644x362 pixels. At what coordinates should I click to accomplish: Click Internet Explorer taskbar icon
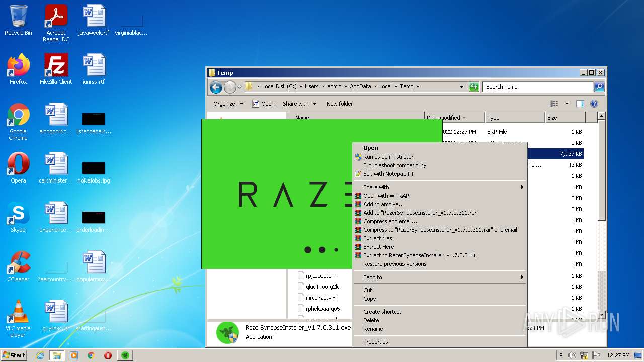[40, 355]
